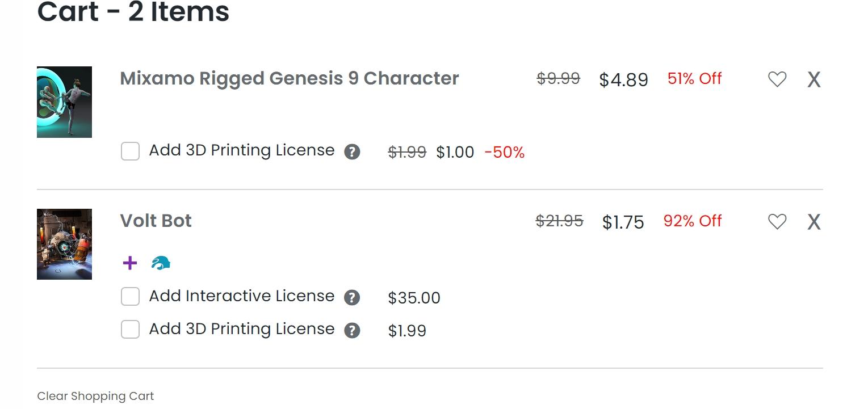868x409 pixels.
Task: Add Mixamo Rigged Genesis 9 Character to wishlist
Action: click(777, 79)
